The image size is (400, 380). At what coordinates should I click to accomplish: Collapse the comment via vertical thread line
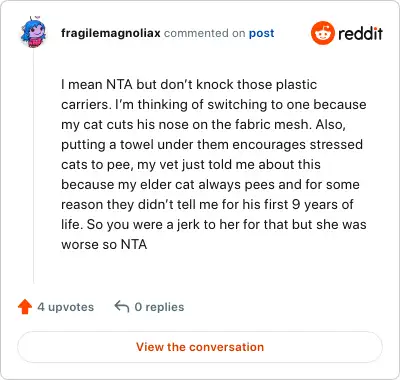point(34,167)
